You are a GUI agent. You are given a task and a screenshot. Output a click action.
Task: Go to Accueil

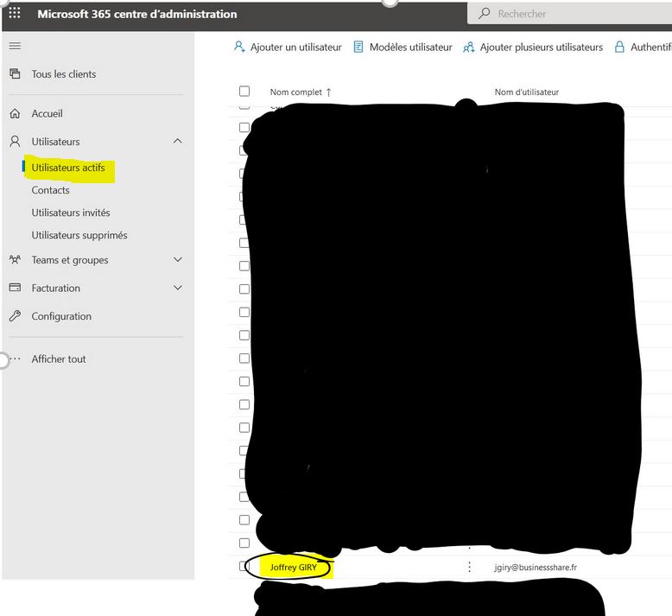[48, 113]
